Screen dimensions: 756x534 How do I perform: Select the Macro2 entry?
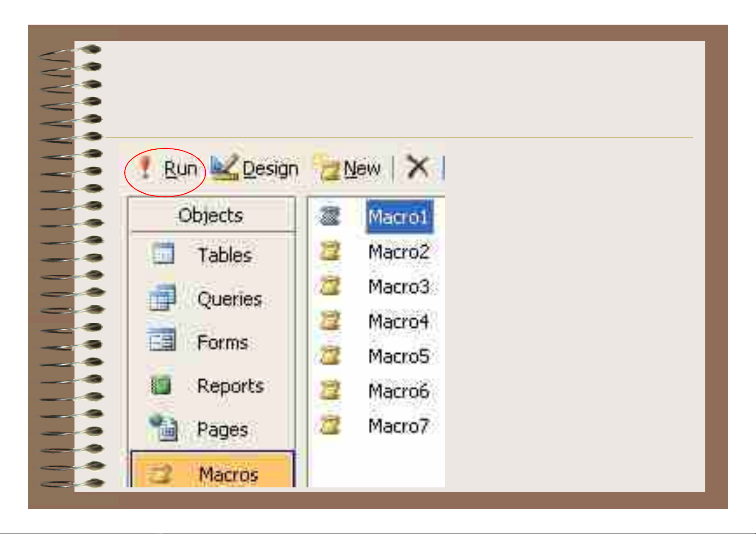[398, 252]
